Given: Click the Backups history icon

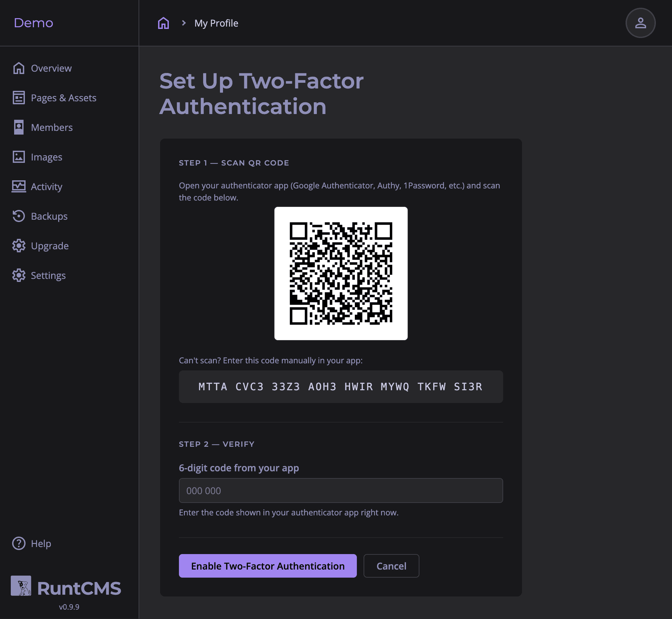Looking at the screenshot, I should [x=18, y=216].
